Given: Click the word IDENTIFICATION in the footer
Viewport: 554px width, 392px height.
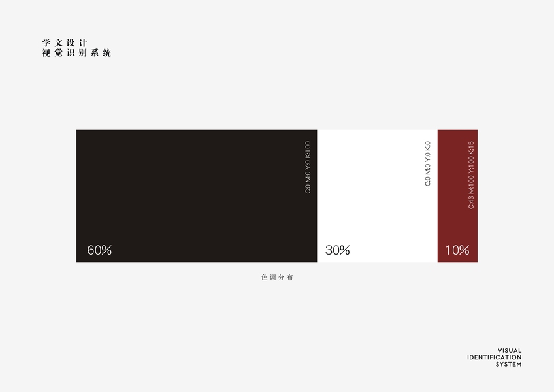Looking at the screenshot, I should 495,357.
